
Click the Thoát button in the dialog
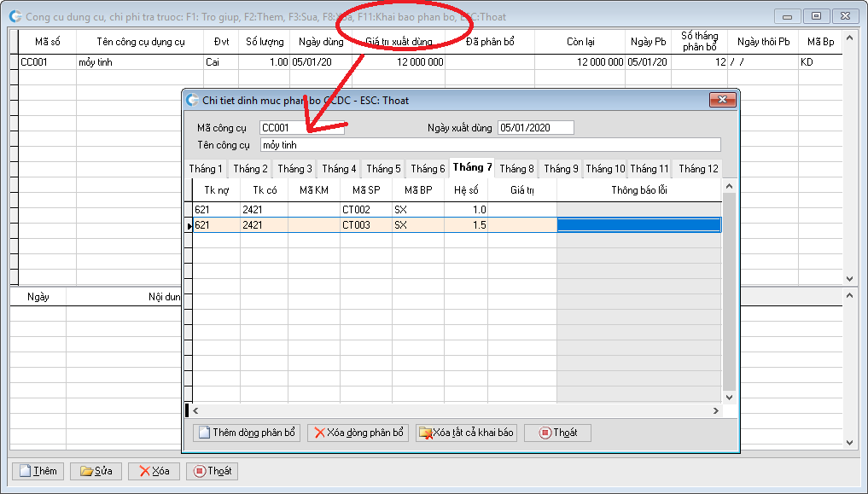pos(557,433)
